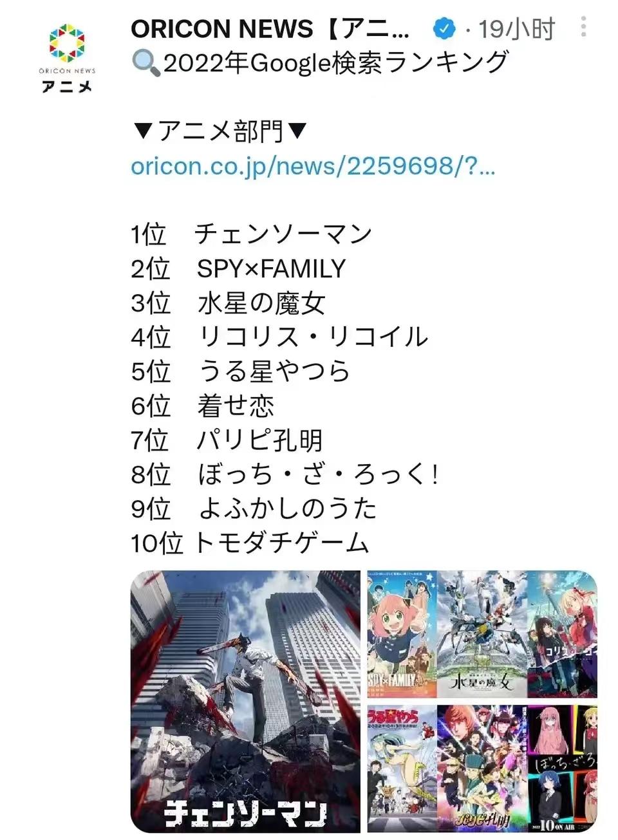
Task: Tap the blue verified badge icon
Action: [444, 28]
